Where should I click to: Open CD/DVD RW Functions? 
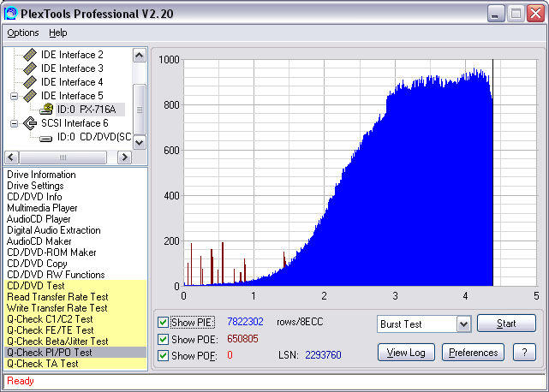click(x=56, y=275)
